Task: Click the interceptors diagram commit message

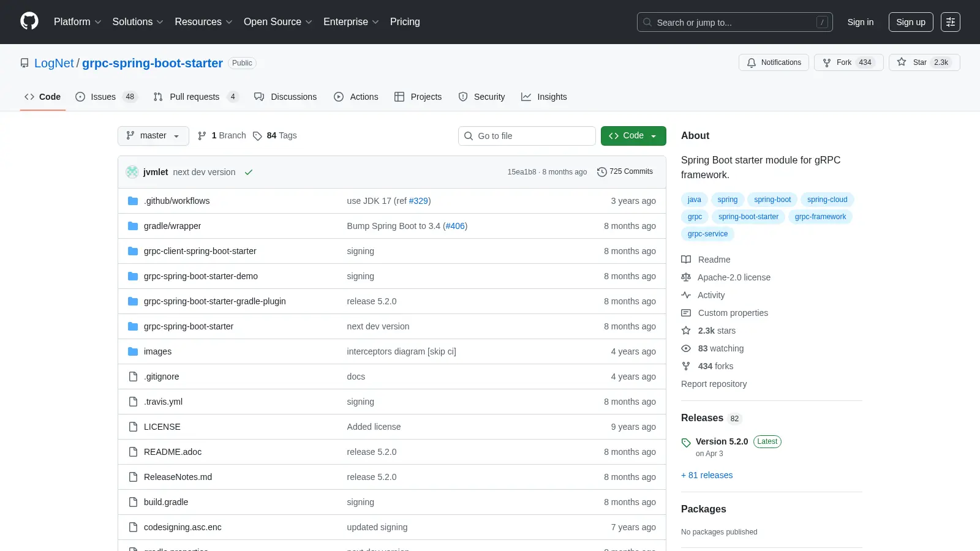Action: pos(401,351)
